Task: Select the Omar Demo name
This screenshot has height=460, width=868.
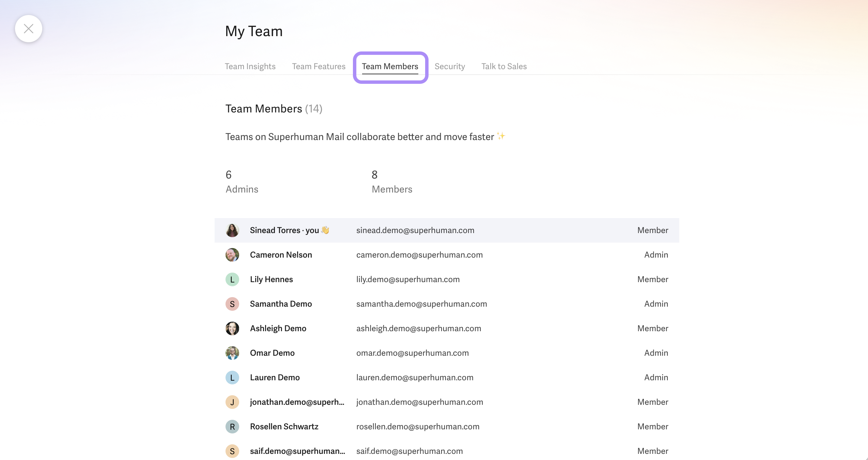Action: click(x=272, y=353)
